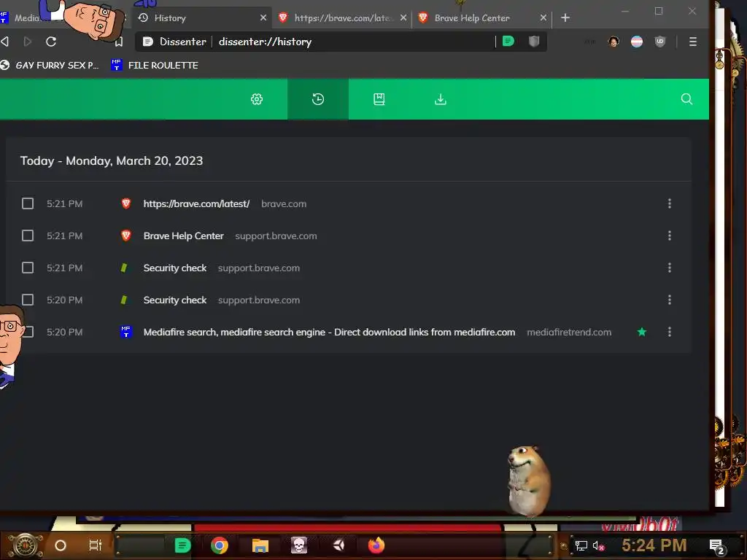This screenshot has height=560, width=747.
Task: Open a new tab with plus button
Action: [x=565, y=17]
